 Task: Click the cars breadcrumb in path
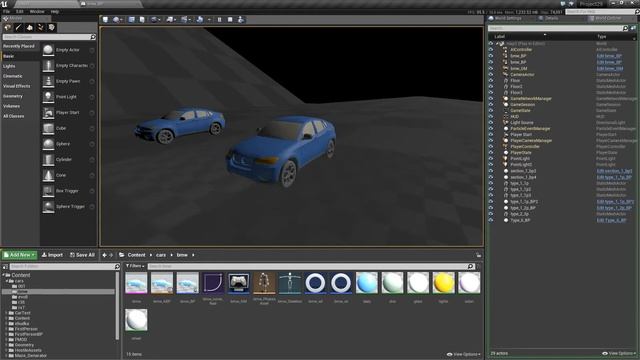coord(161,255)
